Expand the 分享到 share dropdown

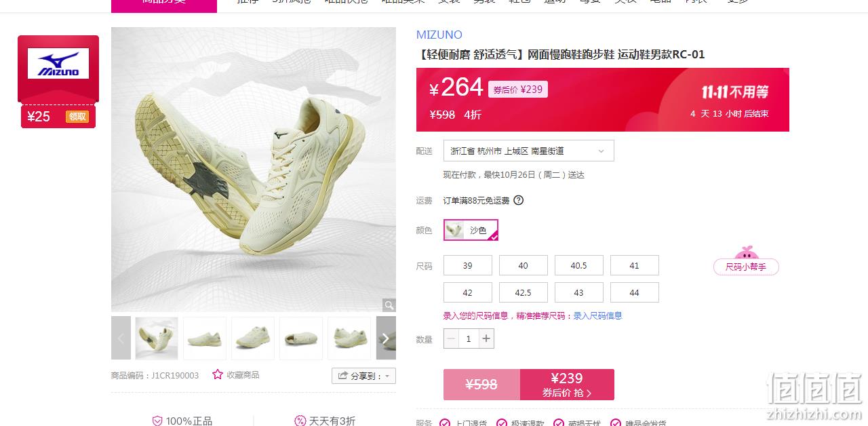click(363, 376)
